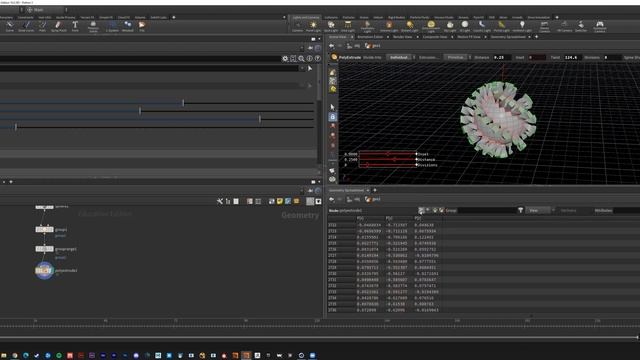Screen dimensions: 640x360
Task: Adjust the viewport Divisions HUD slider
Action: tap(387, 165)
